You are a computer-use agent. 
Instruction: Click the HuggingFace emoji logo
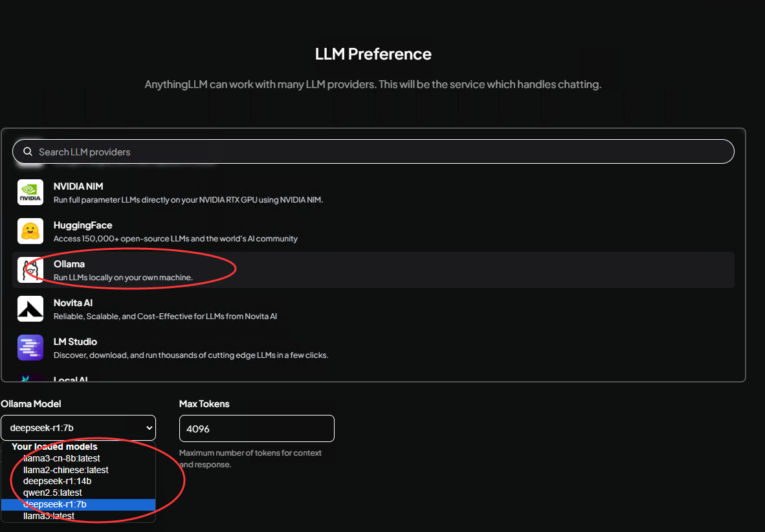point(30,231)
